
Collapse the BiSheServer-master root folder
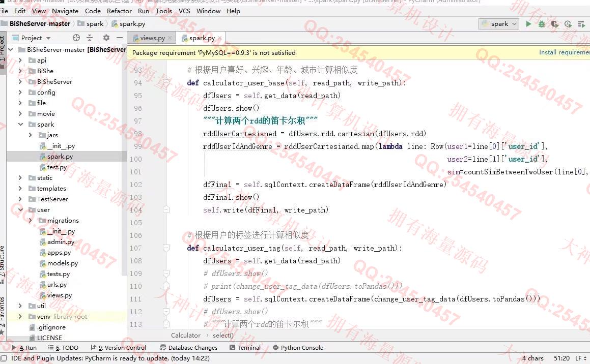pos(11,50)
